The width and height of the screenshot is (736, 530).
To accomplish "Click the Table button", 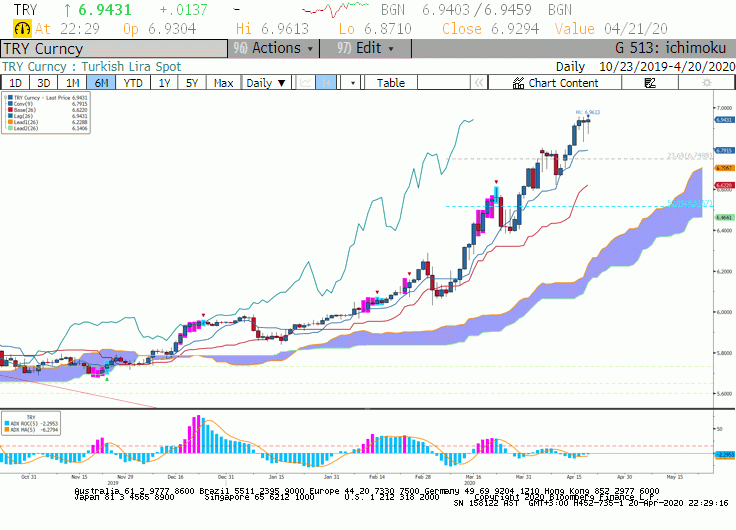I will [x=391, y=83].
